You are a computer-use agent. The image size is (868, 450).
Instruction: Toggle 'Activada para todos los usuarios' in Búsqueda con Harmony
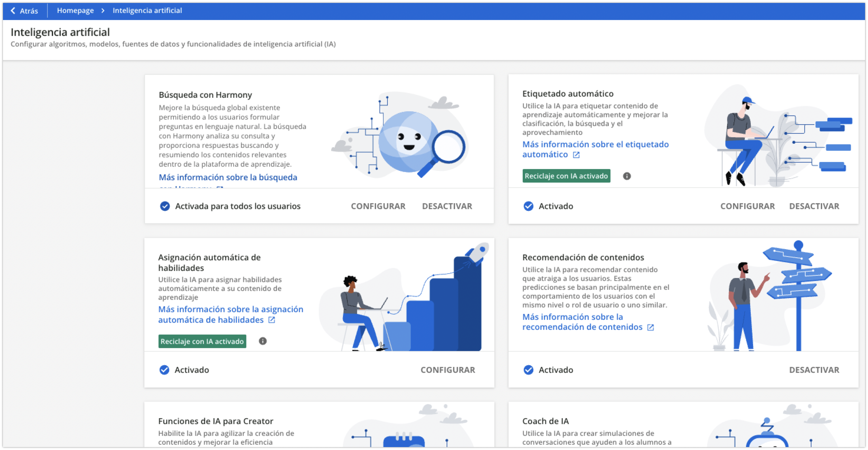click(x=165, y=206)
